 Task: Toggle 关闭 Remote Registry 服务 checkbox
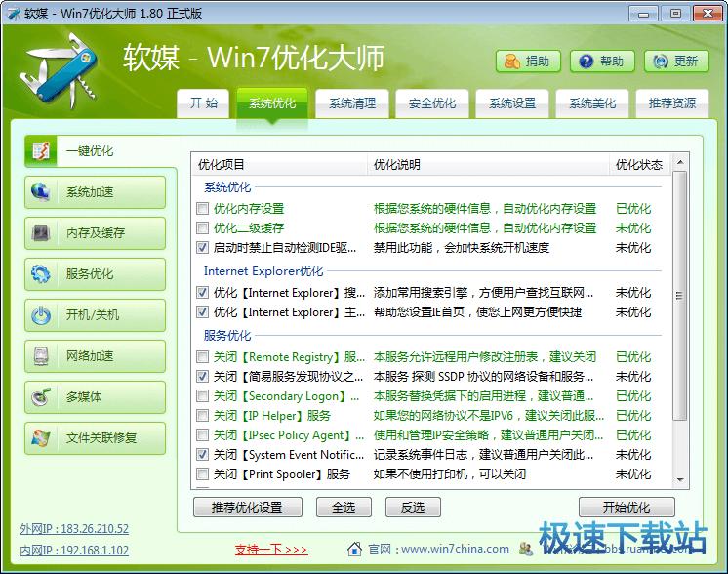[202, 357]
